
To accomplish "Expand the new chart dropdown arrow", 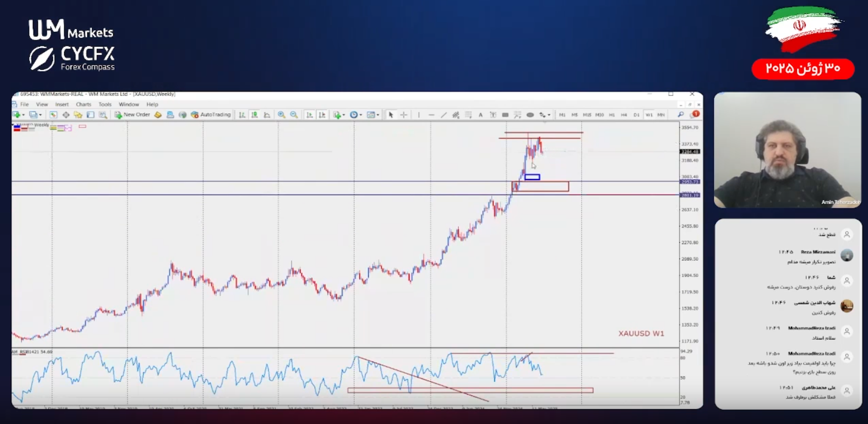I will click(x=24, y=115).
